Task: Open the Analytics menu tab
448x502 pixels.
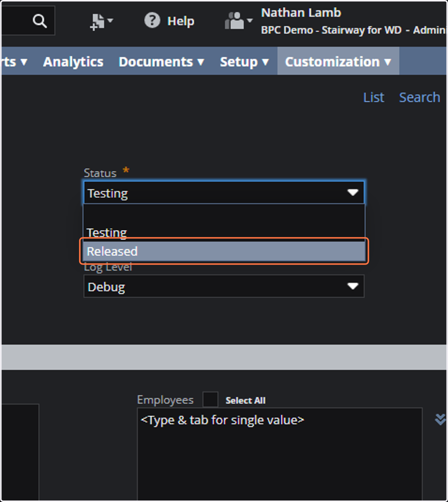Action: tap(73, 62)
